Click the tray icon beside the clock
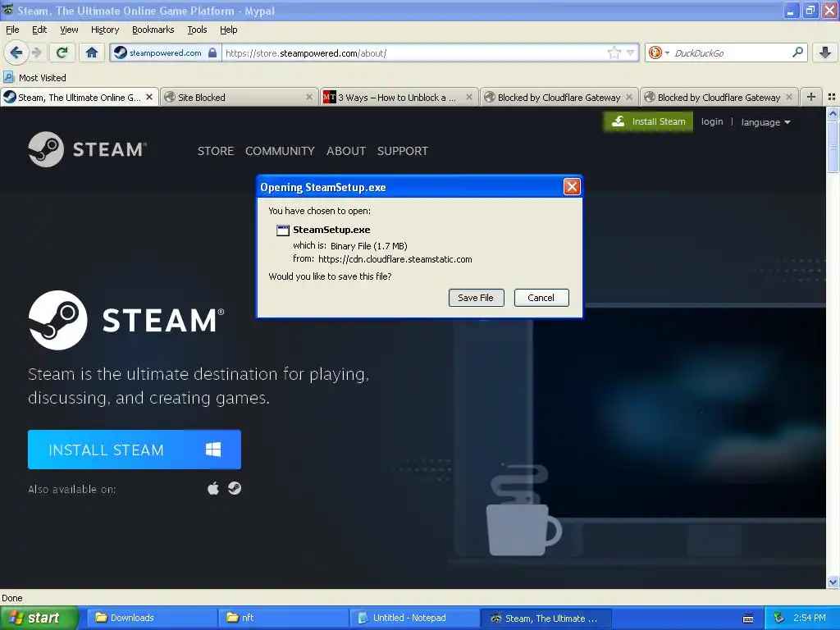840x630 pixels. click(x=779, y=619)
